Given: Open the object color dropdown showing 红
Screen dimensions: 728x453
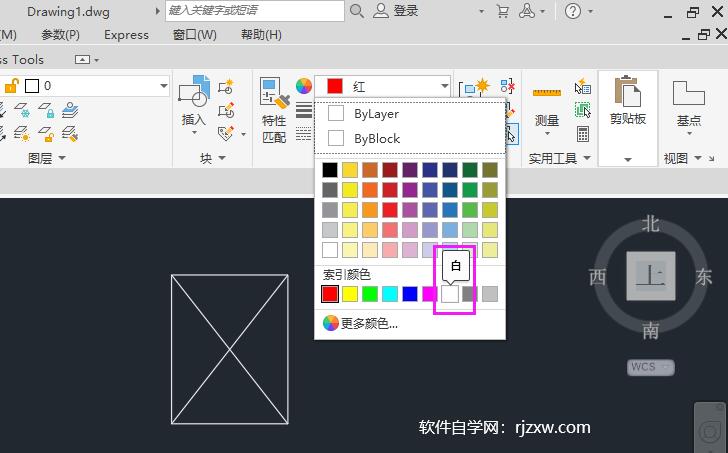Looking at the screenshot, I should tap(444, 86).
